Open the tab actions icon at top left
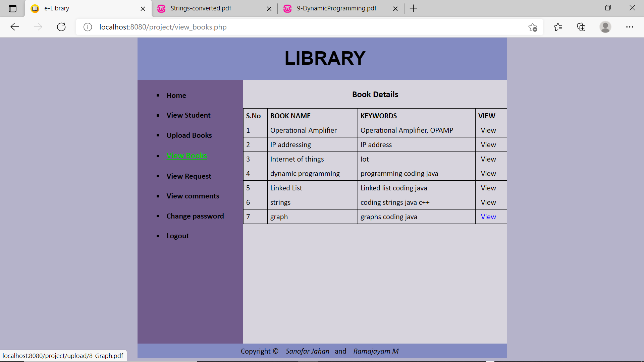This screenshot has height=362, width=644. [x=12, y=8]
